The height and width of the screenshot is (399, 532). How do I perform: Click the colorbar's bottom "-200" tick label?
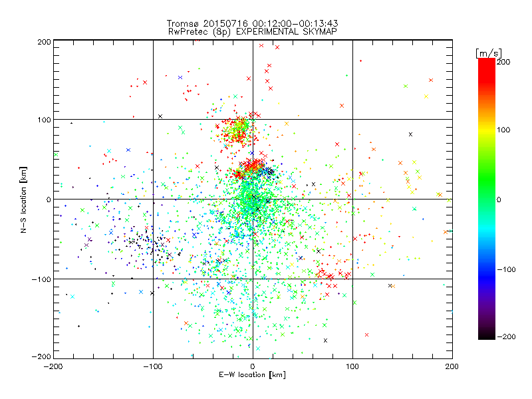click(506, 336)
